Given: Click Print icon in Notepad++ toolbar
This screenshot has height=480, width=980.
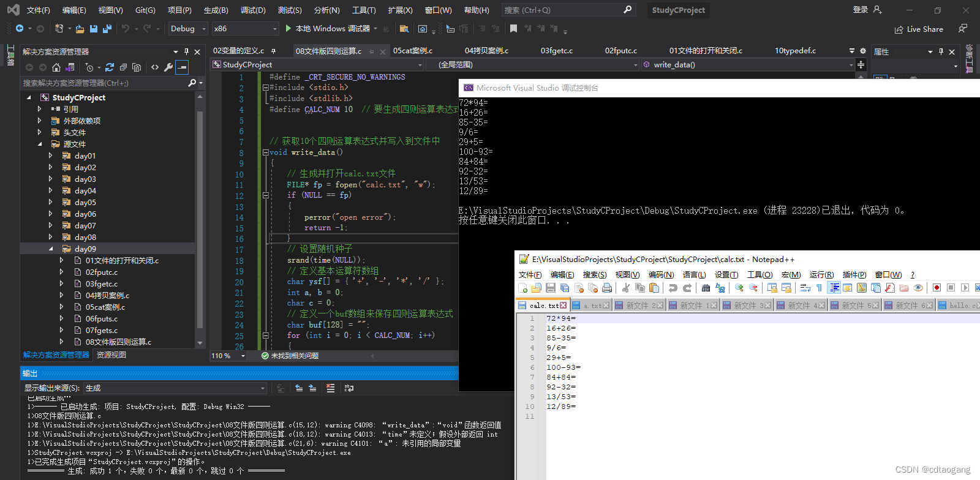Looking at the screenshot, I should click(x=607, y=288).
